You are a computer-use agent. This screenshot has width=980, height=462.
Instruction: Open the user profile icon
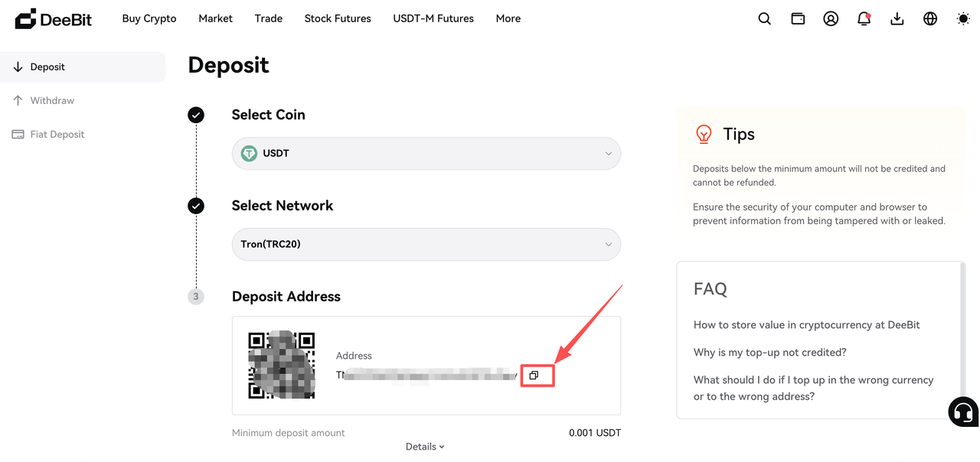coord(831,18)
